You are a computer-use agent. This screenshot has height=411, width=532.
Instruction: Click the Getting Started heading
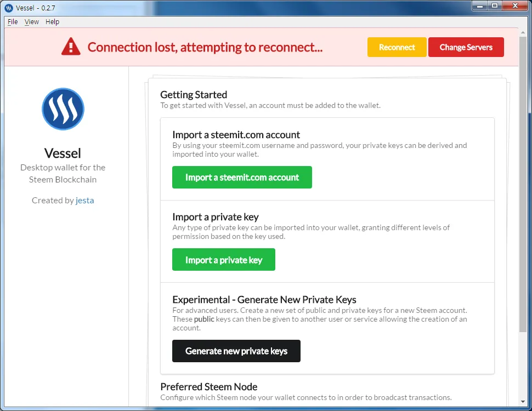click(x=194, y=95)
